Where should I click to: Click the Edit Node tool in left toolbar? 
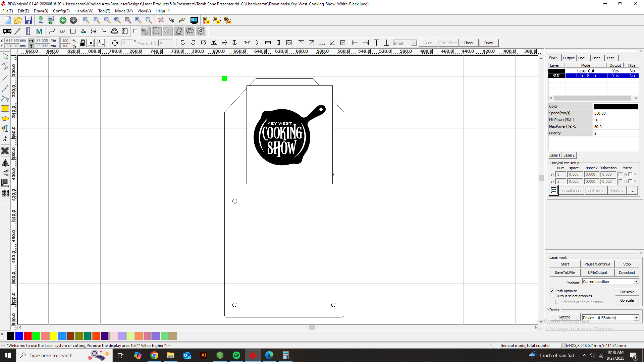tap(5, 66)
